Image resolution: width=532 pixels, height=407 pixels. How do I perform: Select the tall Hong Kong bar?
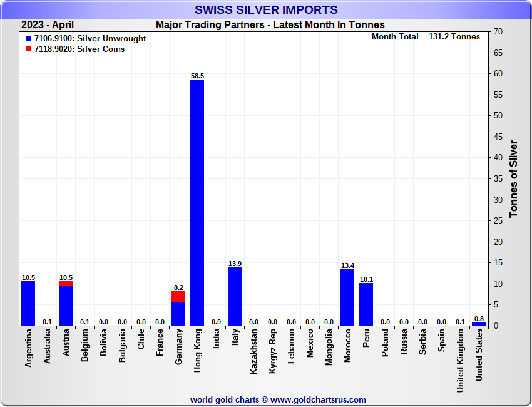197,202
